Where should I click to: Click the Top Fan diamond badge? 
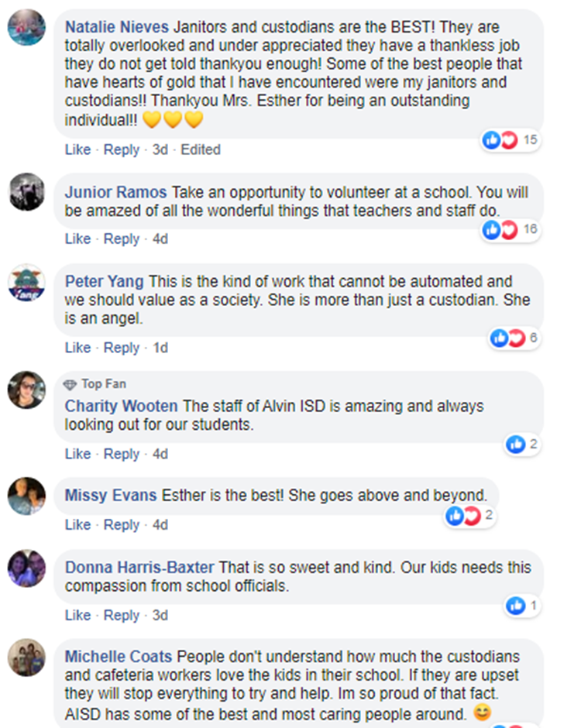70,384
